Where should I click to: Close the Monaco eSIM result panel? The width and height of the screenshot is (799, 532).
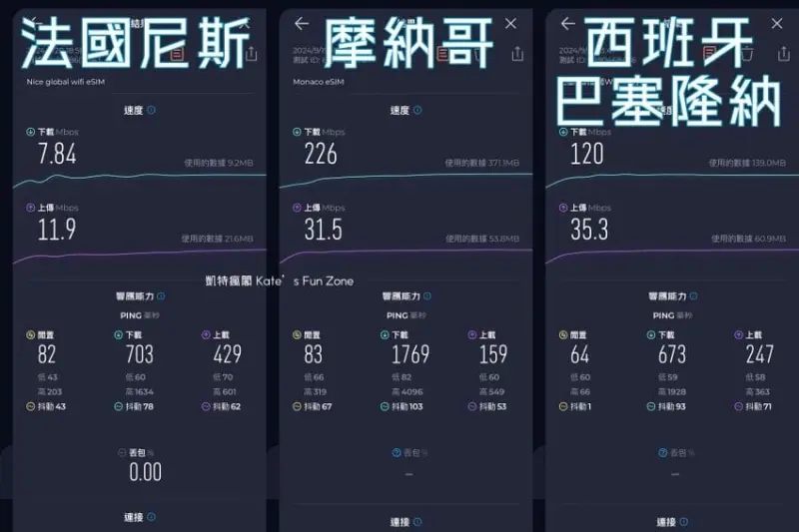point(511,23)
